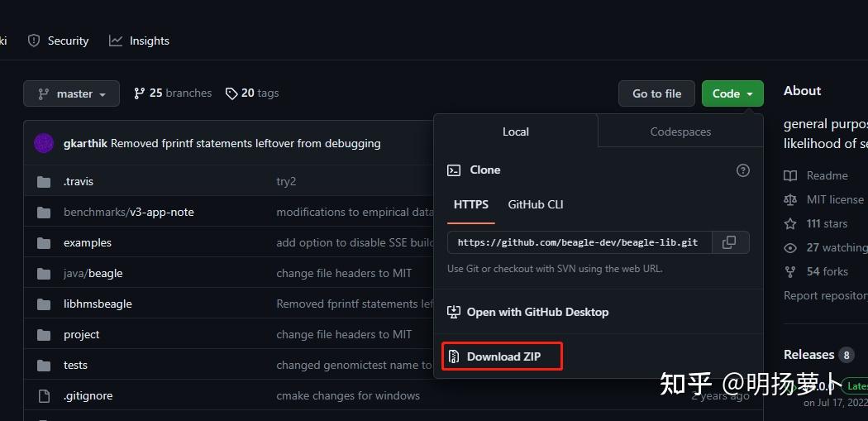Open the examples folder

click(x=88, y=242)
